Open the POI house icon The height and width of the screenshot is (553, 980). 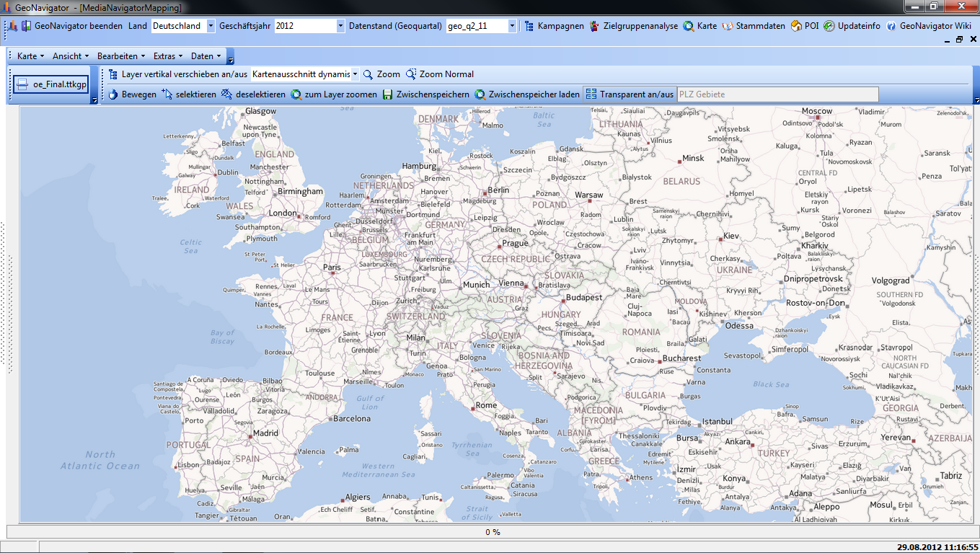[x=796, y=26]
